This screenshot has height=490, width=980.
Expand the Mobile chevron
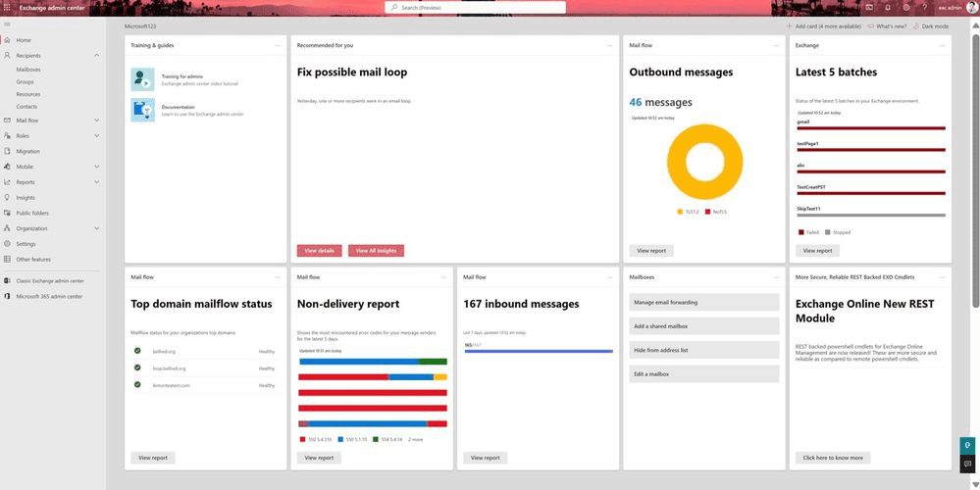[x=97, y=167]
